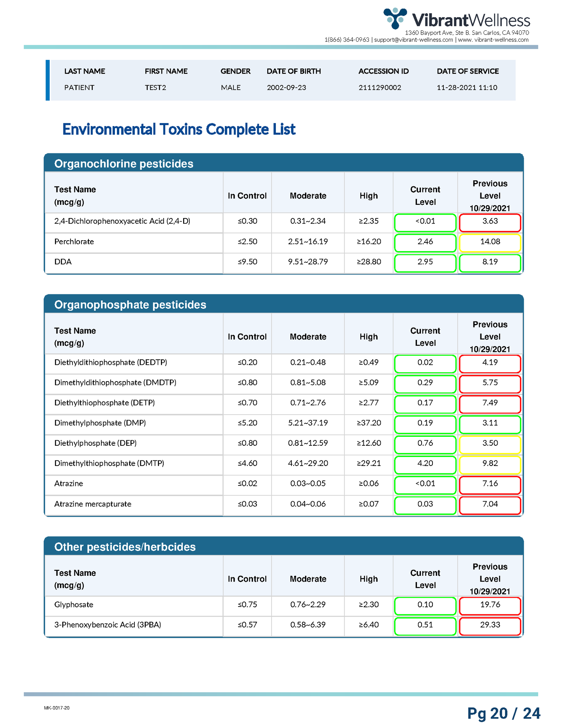Click DMTP current level 4.20
This screenshot has width=563, height=728.
[425, 465]
